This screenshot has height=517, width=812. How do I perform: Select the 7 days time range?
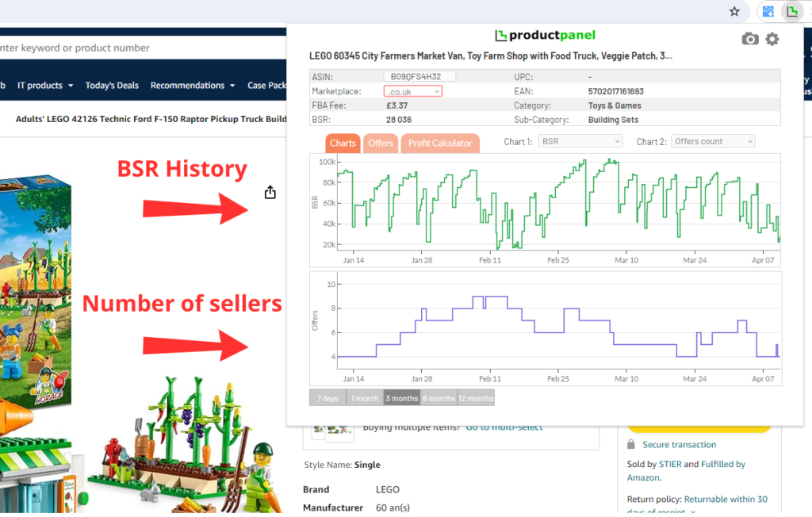327,398
